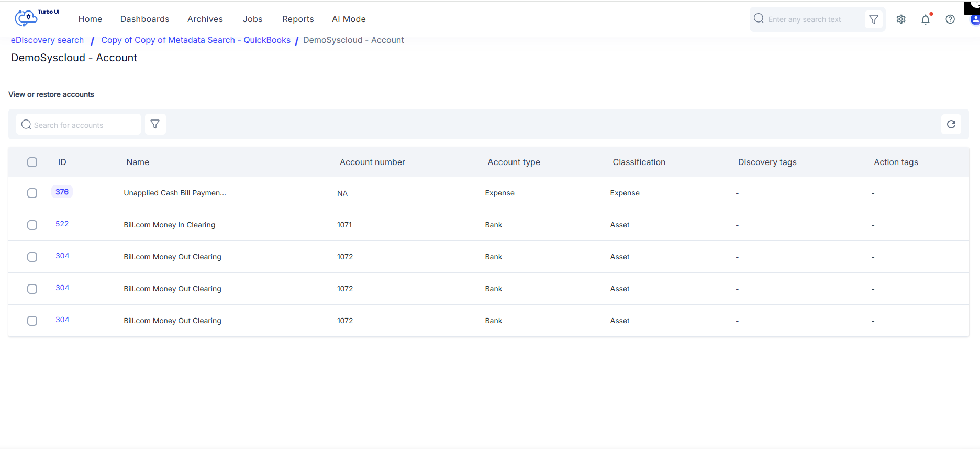
Task: Click the ID column header
Action: 62,162
